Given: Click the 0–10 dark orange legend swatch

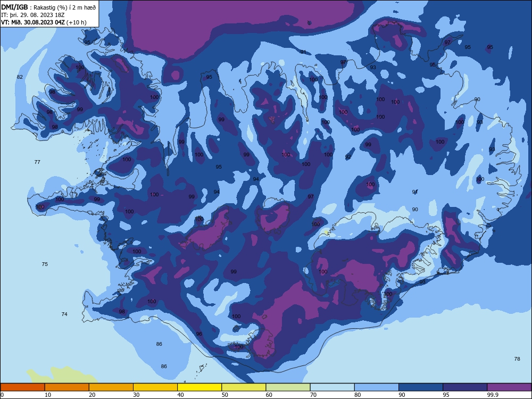Looking at the screenshot, I should tap(22, 387).
